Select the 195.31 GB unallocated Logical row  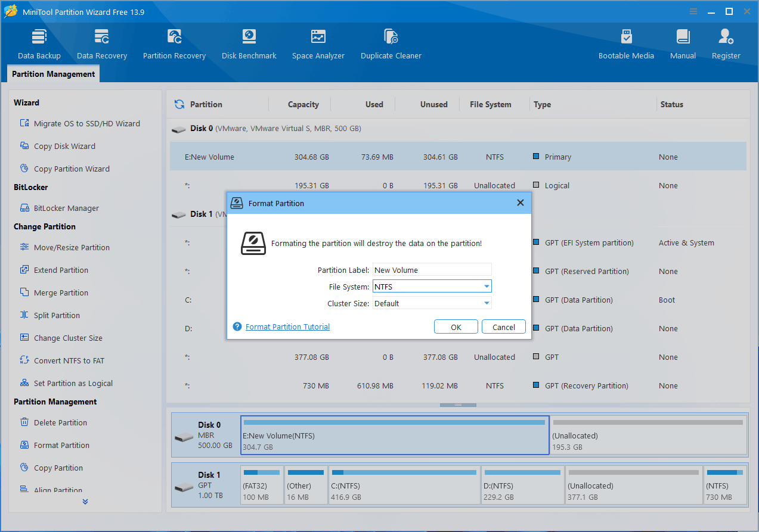tap(458, 185)
